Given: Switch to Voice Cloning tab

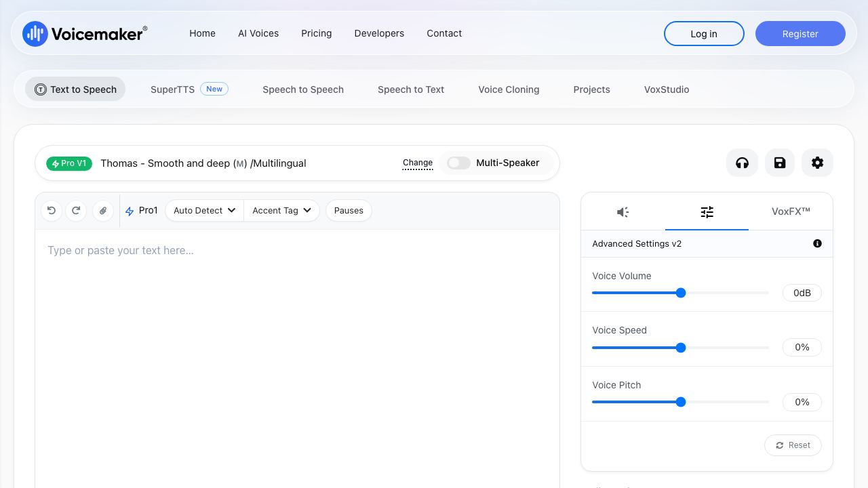Looking at the screenshot, I should (x=509, y=89).
